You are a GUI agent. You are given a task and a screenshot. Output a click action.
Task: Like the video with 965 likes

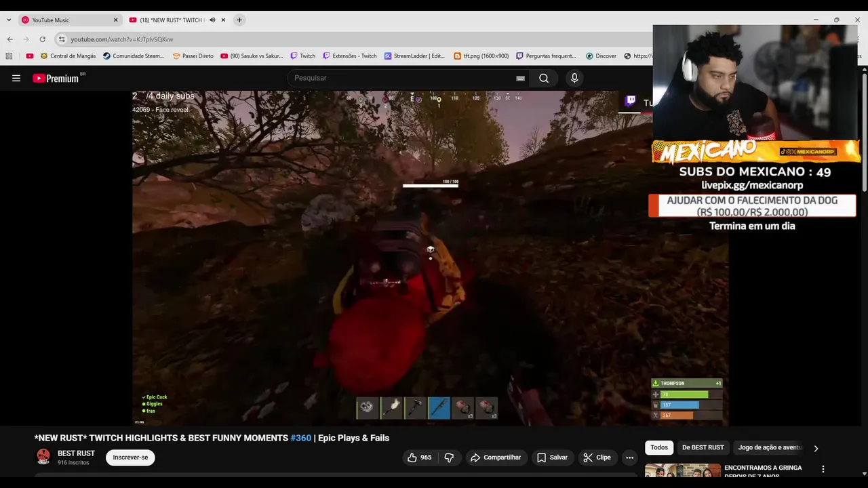point(420,457)
